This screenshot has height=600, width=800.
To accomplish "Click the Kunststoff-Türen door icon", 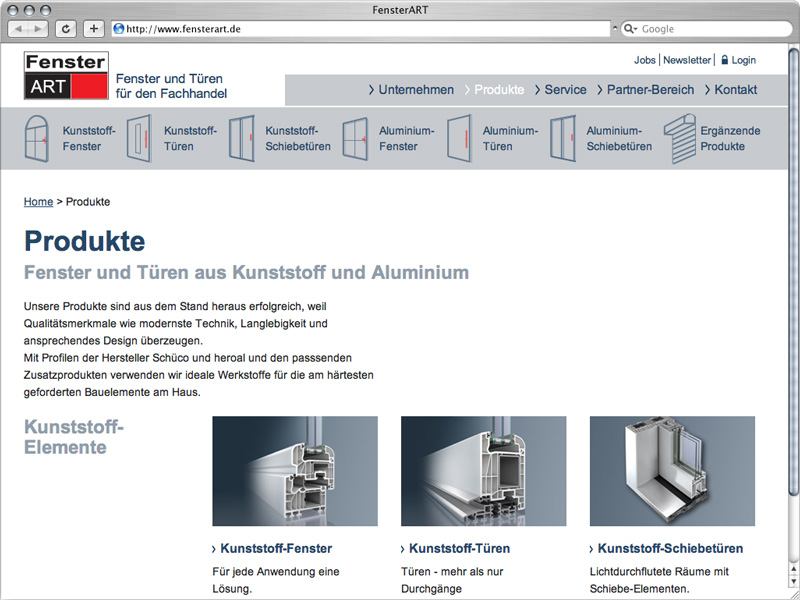I will pyautogui.click(x=139, y=138).
